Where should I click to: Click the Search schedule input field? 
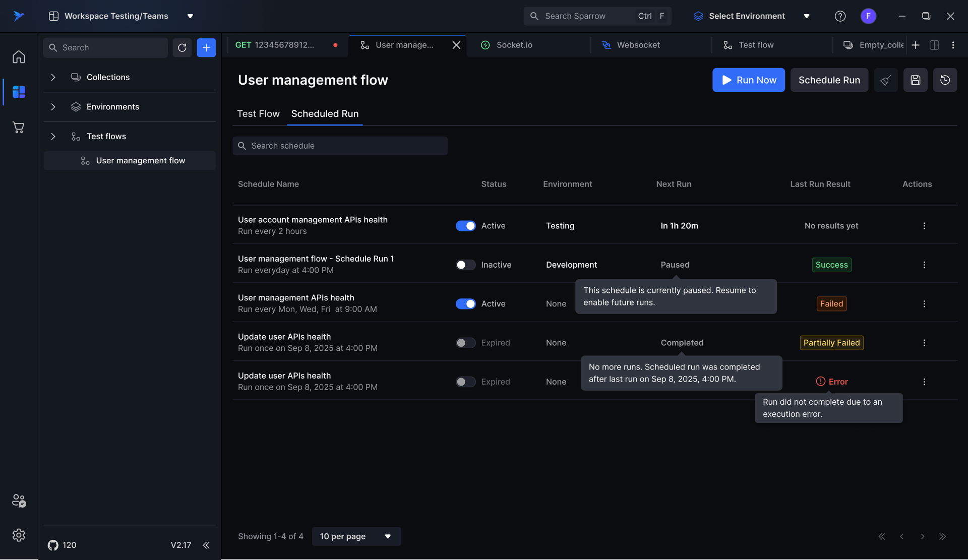coord(340,146)
